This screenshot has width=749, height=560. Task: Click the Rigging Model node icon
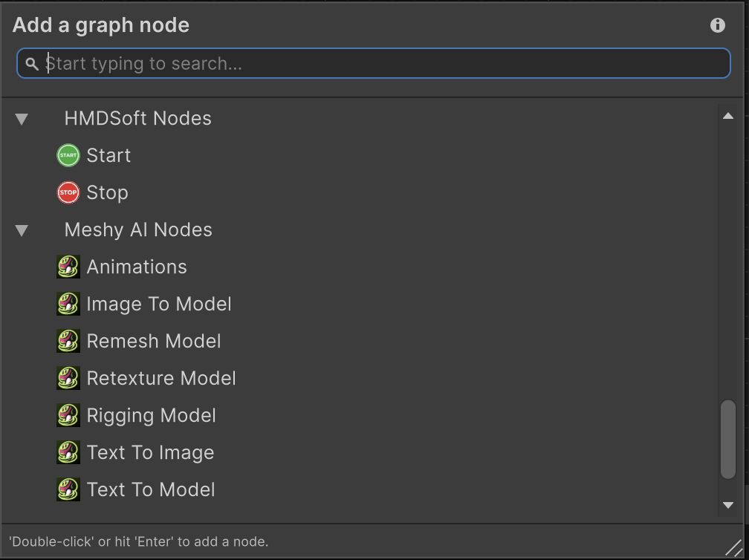[68, 415]
